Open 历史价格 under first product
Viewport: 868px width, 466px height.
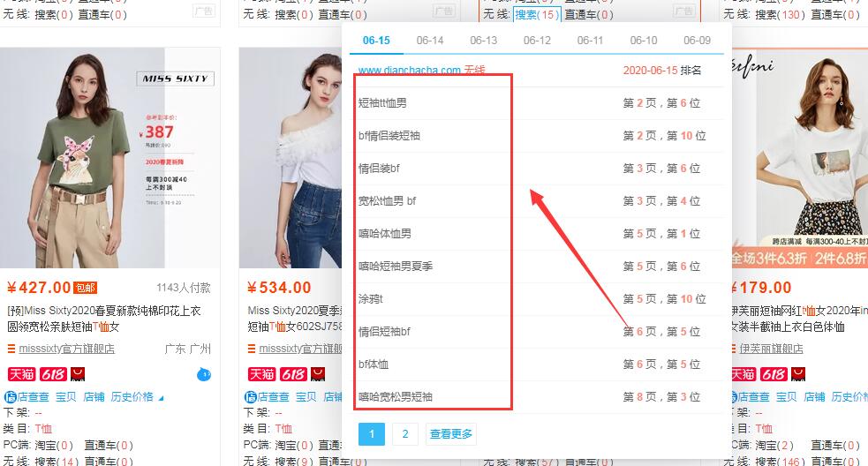tap(132, 397)
